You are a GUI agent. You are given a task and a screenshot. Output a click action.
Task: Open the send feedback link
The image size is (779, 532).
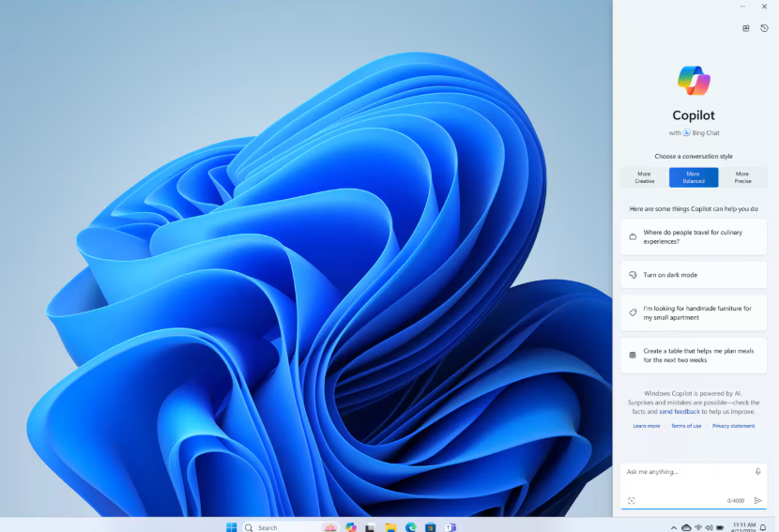[679, 411]
